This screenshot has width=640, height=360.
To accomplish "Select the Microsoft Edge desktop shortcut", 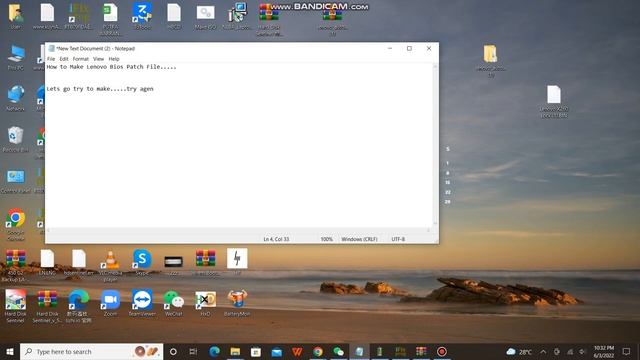I will [78, 306].
